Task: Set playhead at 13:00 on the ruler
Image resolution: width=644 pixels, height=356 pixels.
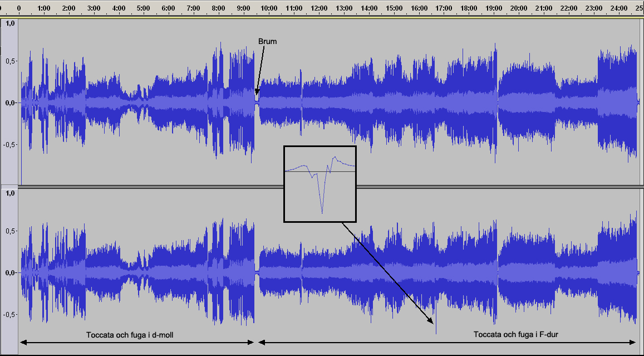Action: click(x=344, y=8)
